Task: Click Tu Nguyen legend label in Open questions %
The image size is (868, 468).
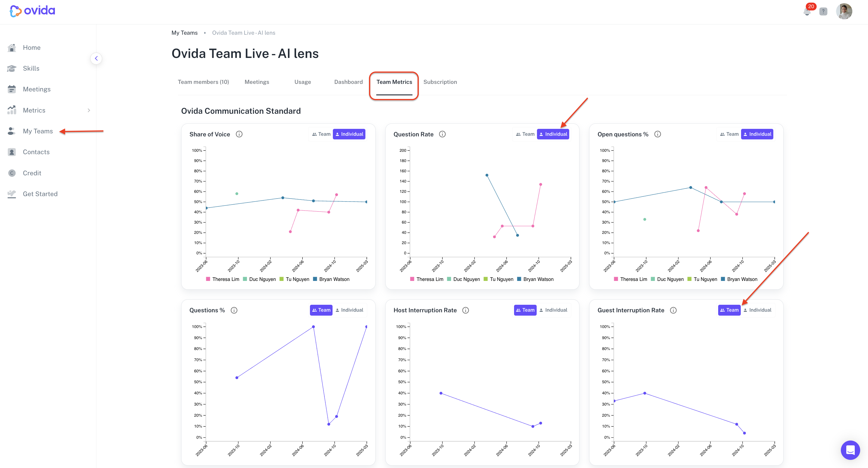Action: pyautogui.click(x=705, y=279)
